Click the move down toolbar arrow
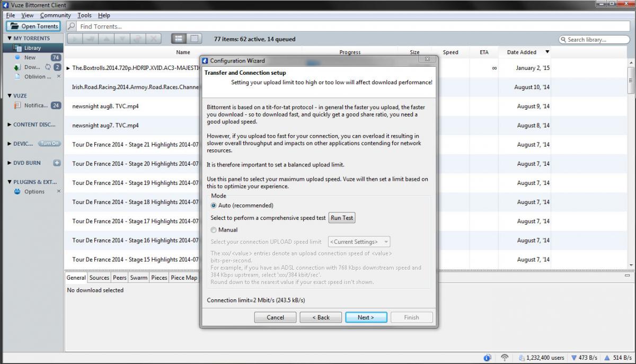Viewport: 636px width, 364px height. [x=122, y=39]
